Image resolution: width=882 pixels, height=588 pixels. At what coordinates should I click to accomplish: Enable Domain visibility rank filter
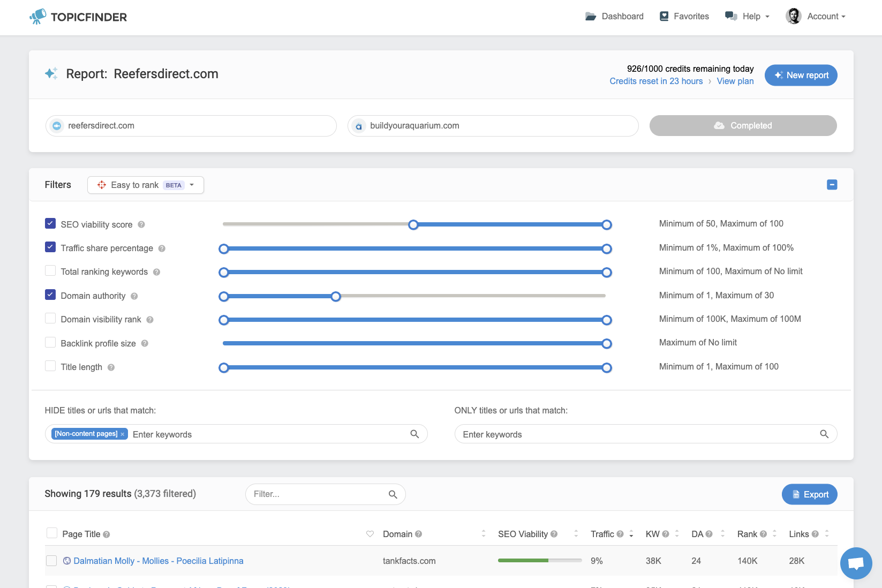click(50, 318)
